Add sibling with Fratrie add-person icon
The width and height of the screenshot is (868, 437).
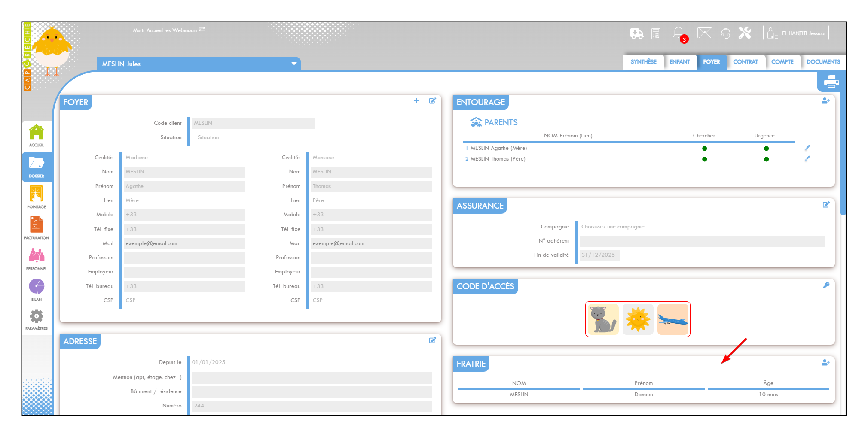(825, 363)
